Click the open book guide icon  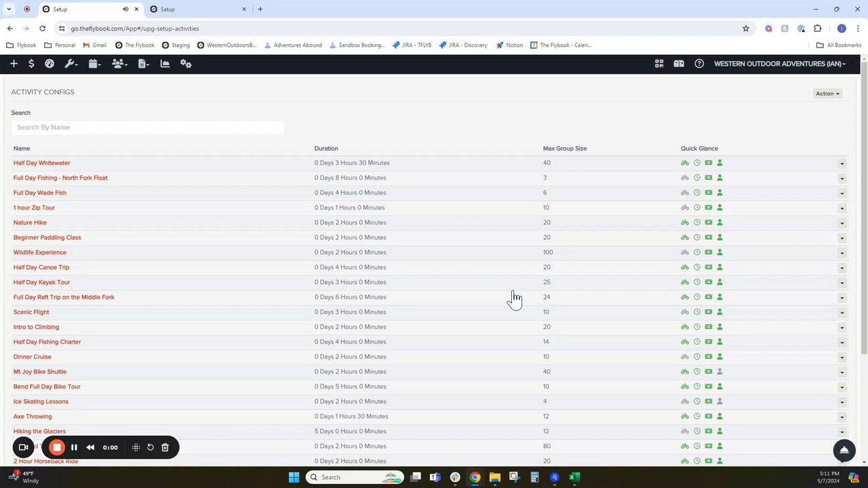[x=679, y=64]
